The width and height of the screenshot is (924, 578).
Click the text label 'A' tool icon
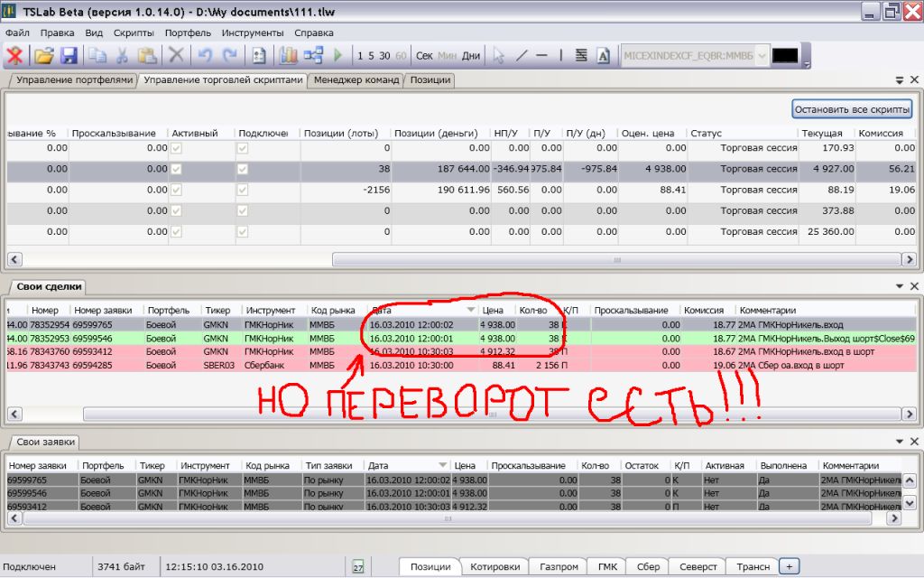click(604, 56)
